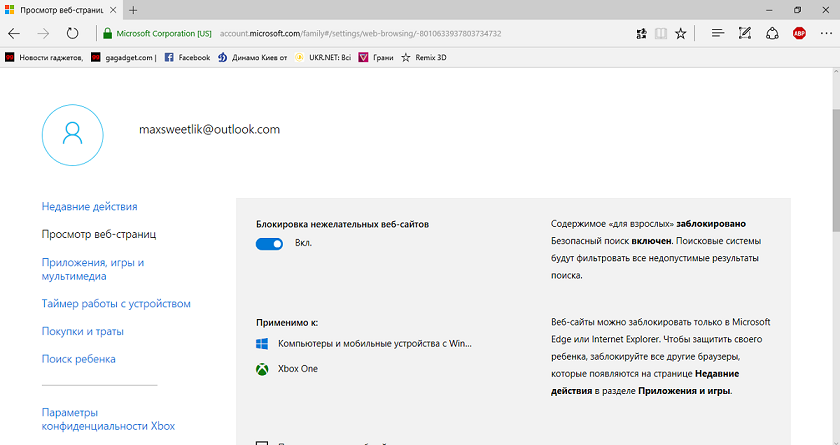Make a web note pen icon
840x445 pixels.
click(x=745, y=33)
